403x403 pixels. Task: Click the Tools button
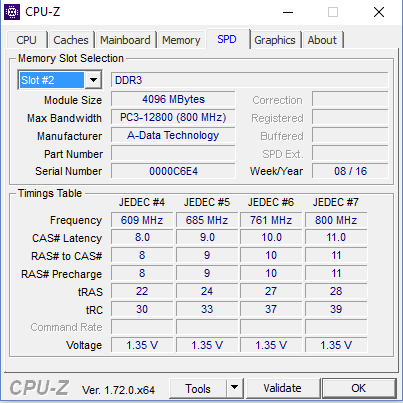pyautogui.click(x=198, y=388)
